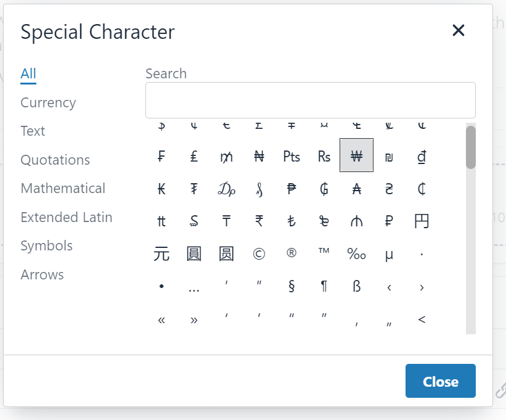
Task: Select the highlighted won ₩ character
Action: [356, 156]
